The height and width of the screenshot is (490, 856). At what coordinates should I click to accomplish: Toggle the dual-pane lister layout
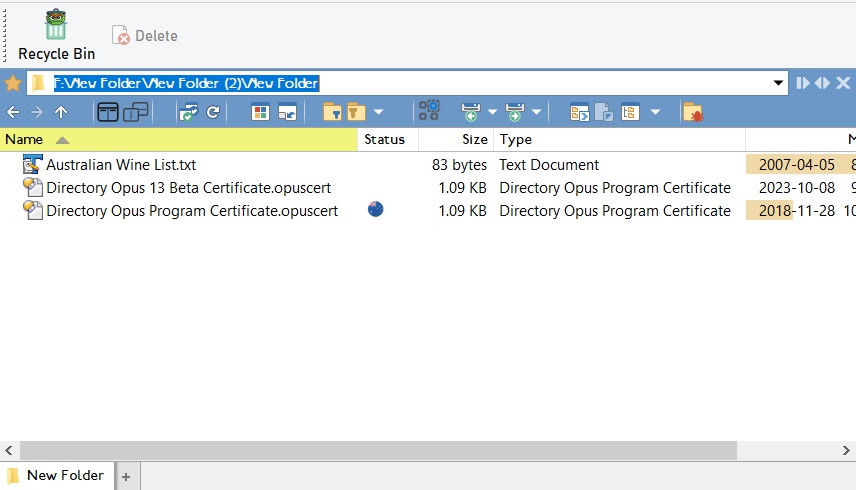point(108,112)
